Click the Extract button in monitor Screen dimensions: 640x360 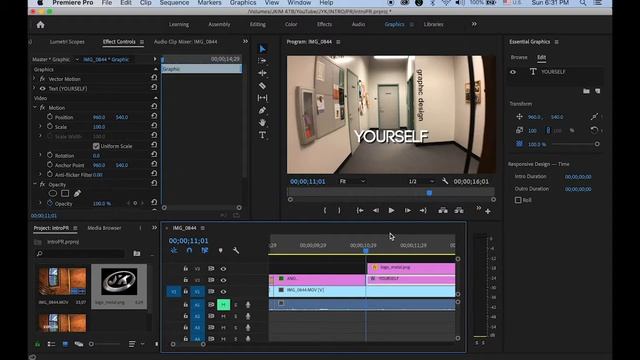[x=459, y=210]
